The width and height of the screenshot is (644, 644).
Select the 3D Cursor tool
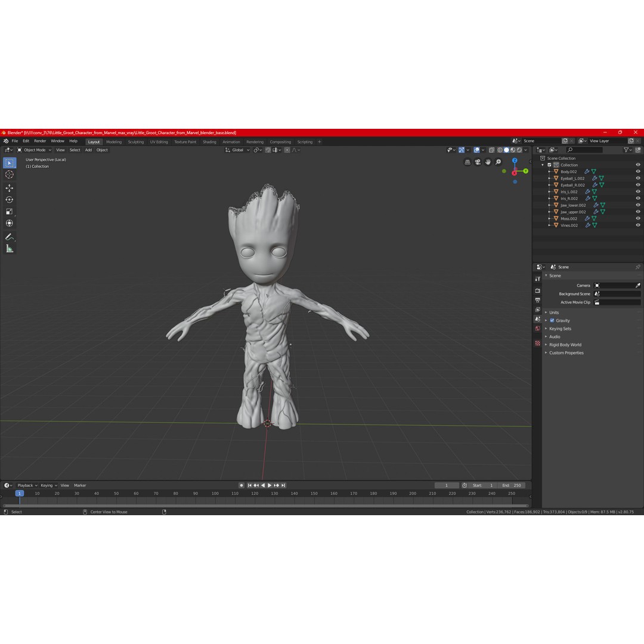tap(10, 175)
